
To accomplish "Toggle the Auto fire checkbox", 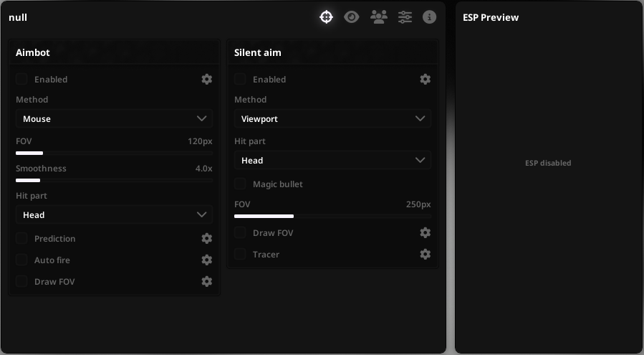I will (21, 260).
